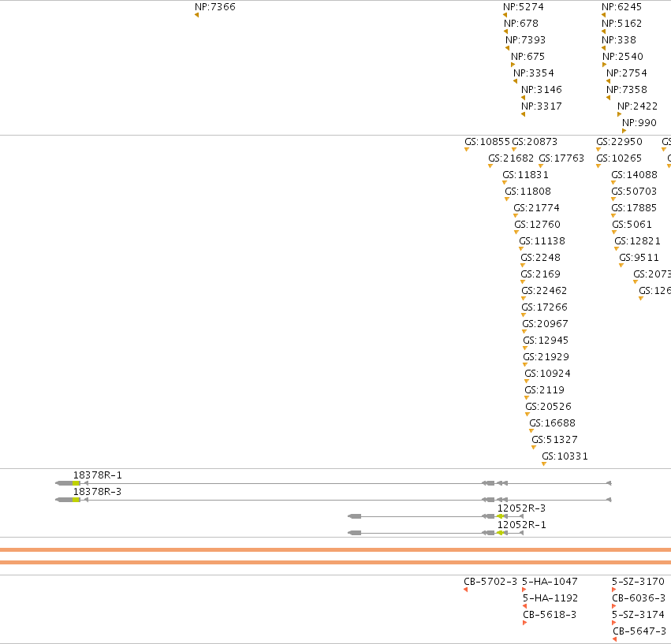Open the GS:17266 feature

click(x=544, y=307)
